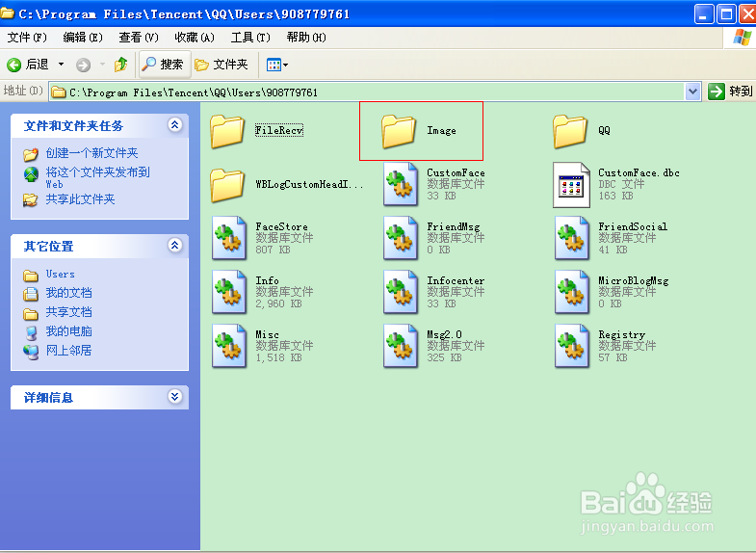Select the QQ folder icon
The width and height of the screenshot is (756, 553).
[570, 130]
